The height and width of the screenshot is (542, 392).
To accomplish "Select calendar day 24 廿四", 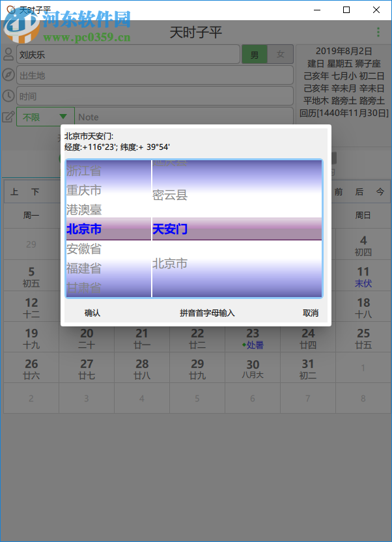I will coord(308,337).
